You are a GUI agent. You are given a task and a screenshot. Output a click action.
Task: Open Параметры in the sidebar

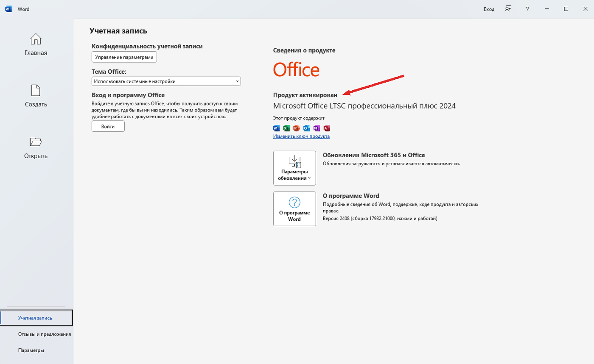pyautogui.click(x=31, y=350)
